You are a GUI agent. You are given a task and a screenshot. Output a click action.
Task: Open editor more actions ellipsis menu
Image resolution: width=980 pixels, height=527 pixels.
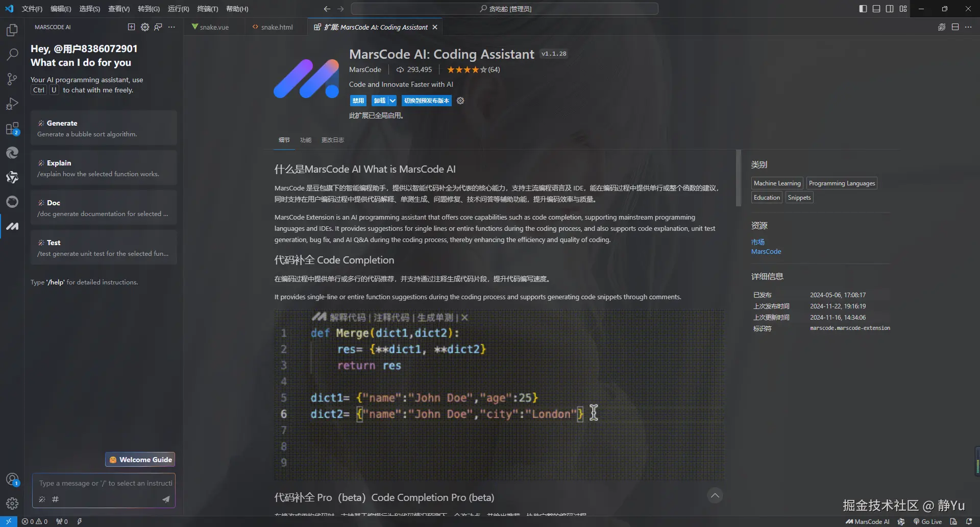coord(968,27)
